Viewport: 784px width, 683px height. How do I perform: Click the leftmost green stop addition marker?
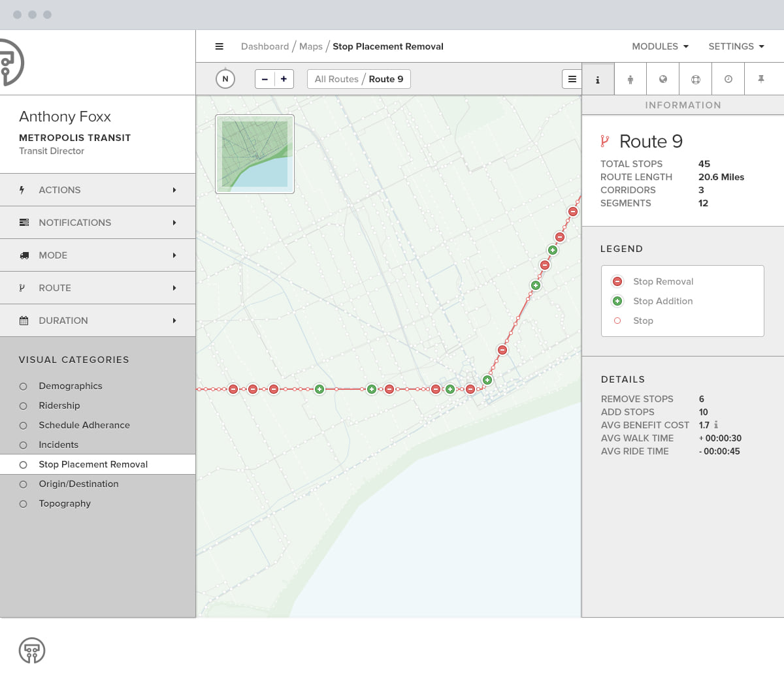pyautogui.click(x=319, y=389)
